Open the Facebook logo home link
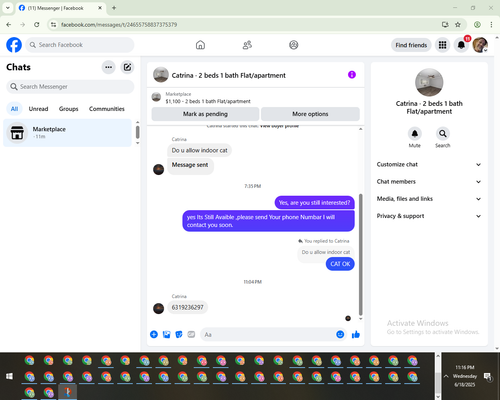The height and width of the screenshot is (400, 500). [x=14, y=45]
